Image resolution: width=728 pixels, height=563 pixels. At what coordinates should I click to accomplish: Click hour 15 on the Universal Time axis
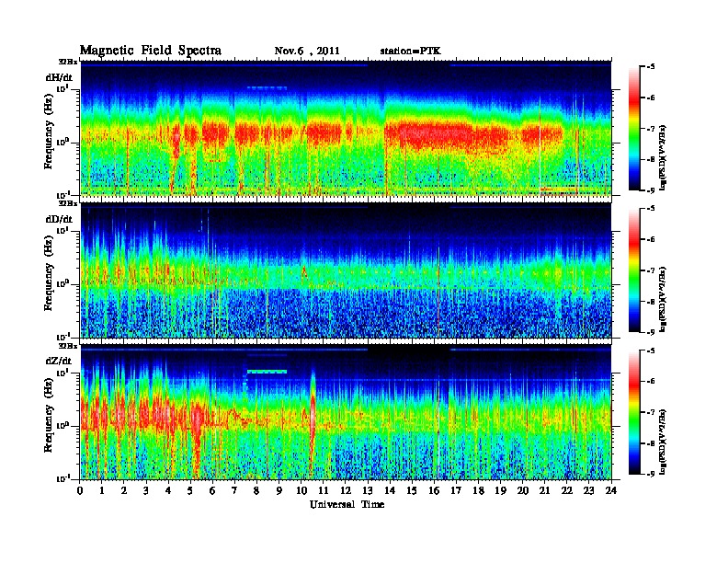(412, 491)
